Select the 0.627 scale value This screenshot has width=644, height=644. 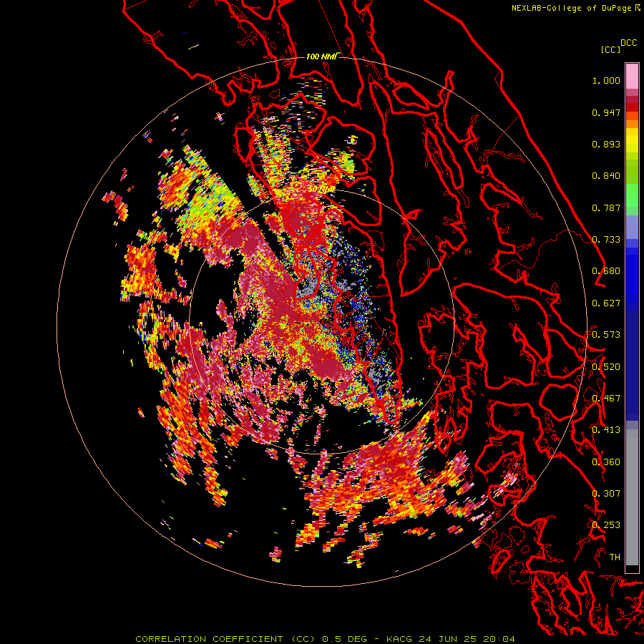(x=606, y=303)
